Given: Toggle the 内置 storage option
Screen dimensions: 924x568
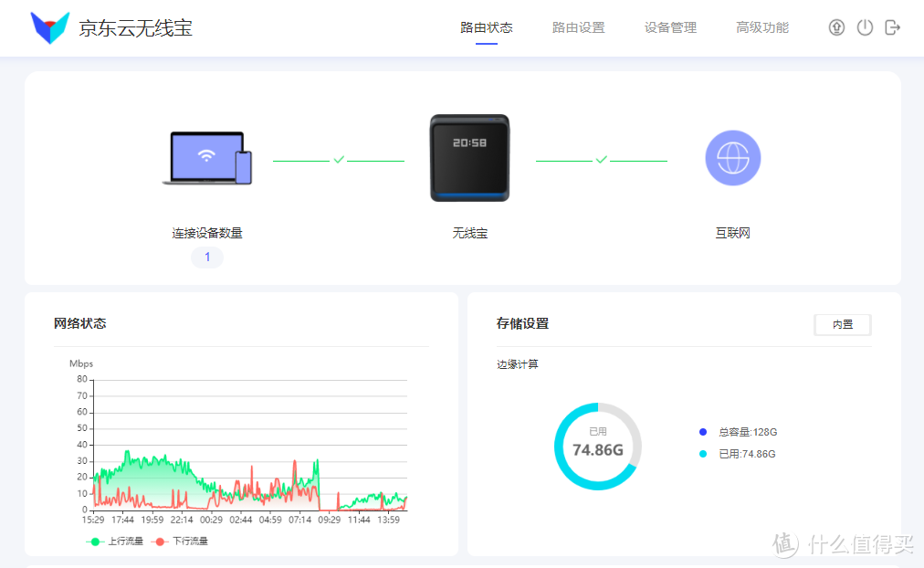Looking at the screenshot, I should coord(842,324).
